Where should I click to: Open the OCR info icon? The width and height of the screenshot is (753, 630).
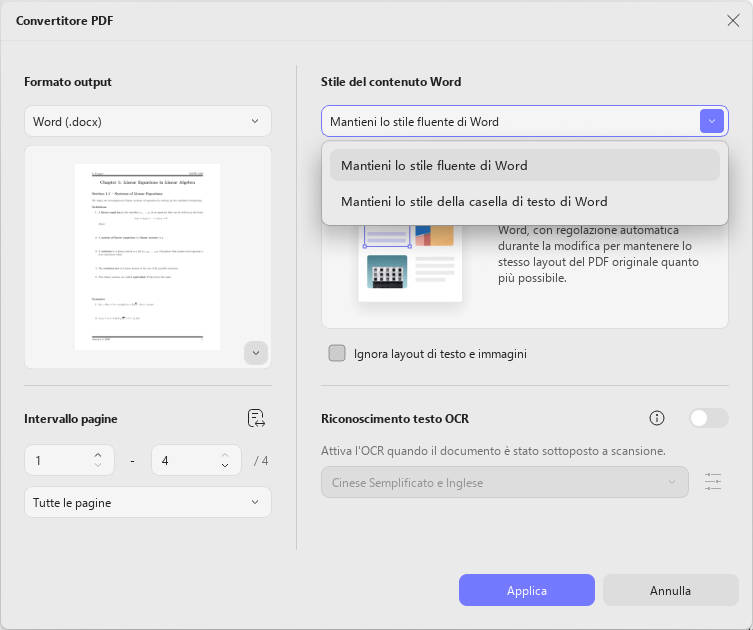click(x=656, y=418)
